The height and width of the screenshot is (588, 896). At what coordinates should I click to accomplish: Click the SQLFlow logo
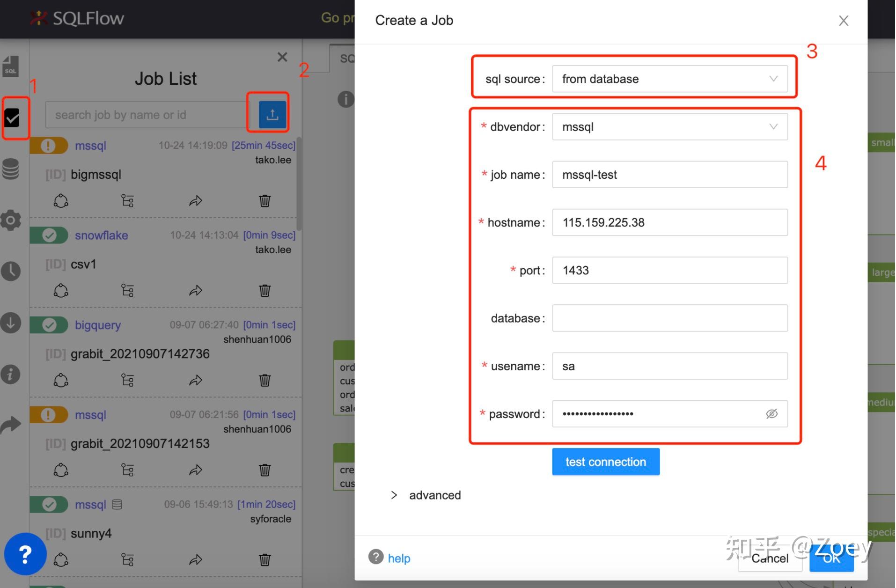(77, 18)
